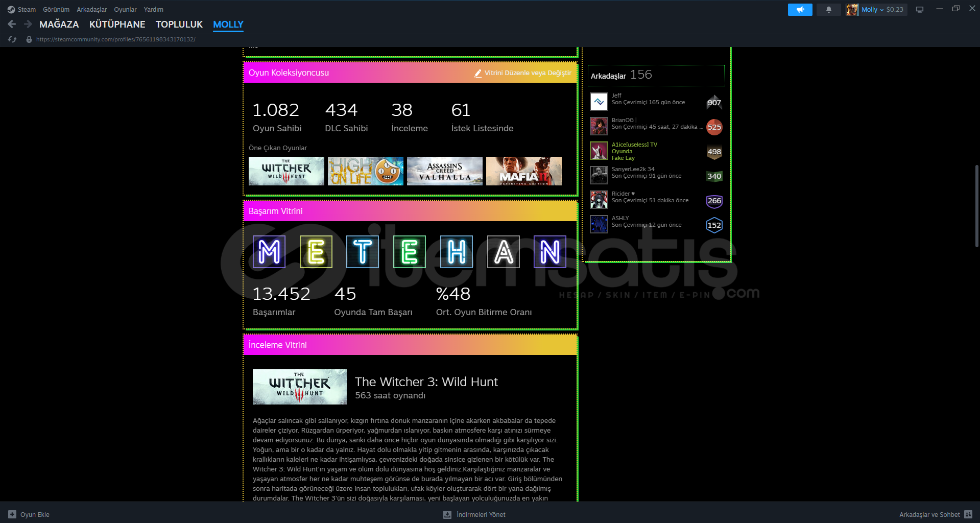Image resolution: width=980 pixels, height=523 pixels.
Task: Click the downloads manager icon
Action: coord(447,514)
